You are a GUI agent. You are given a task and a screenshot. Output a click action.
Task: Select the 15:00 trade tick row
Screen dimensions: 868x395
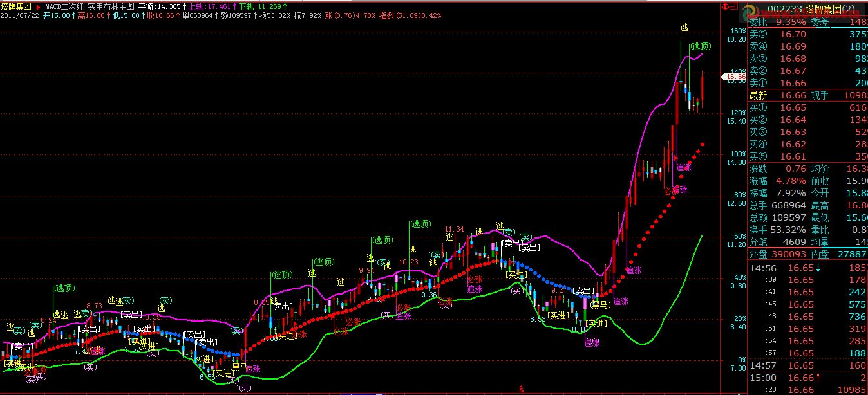point(808,378)
